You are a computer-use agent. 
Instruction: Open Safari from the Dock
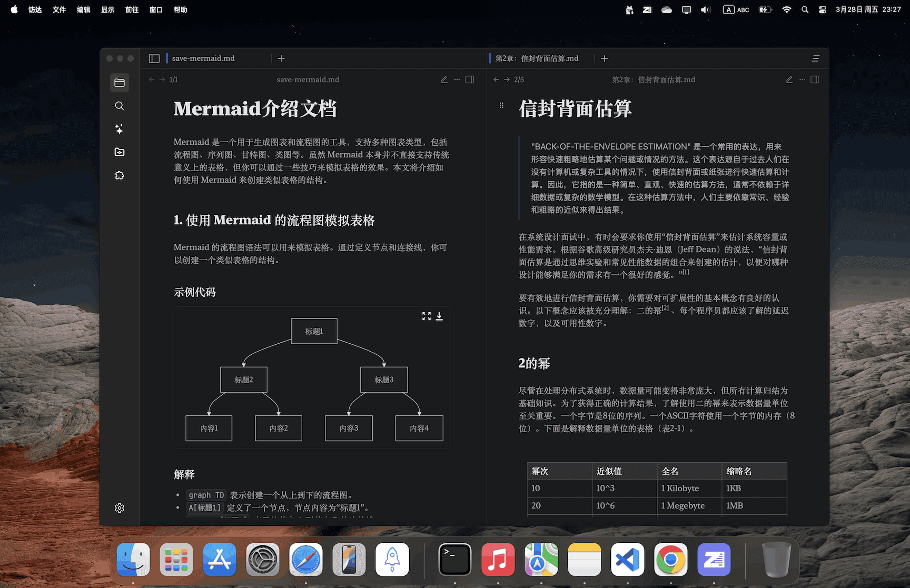pyautogui.click(x=306, y=560)
